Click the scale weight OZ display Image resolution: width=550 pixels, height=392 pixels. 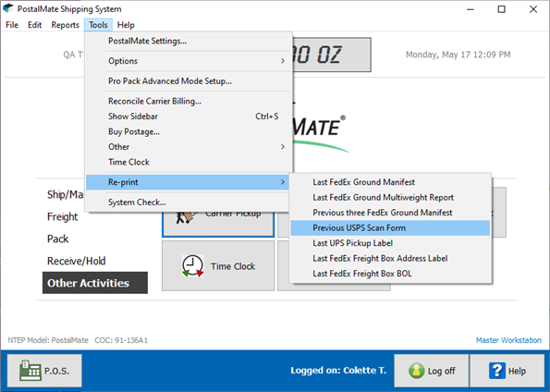coord(332,55)
